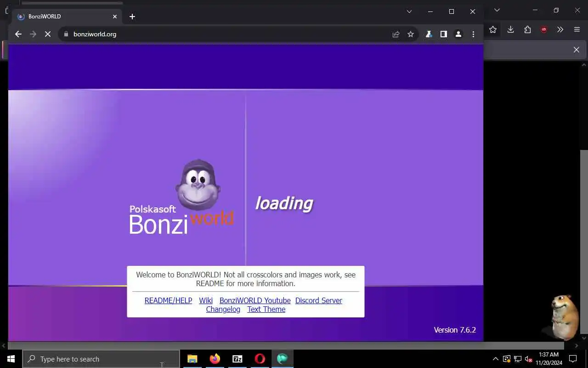The image size is (588, 368).
Task: View the Changelog link
Action: pyautogui.click(x=223, y=309)
